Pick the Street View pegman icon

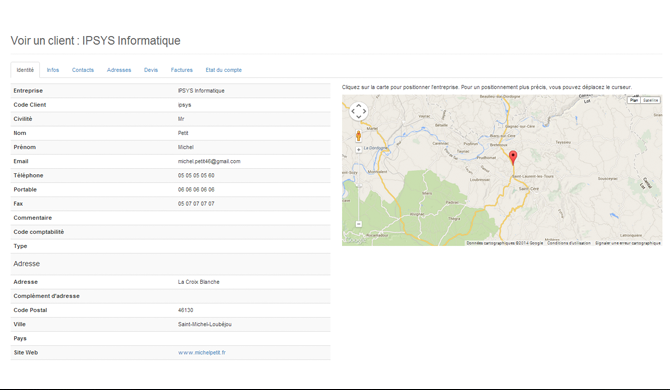point(359,136)
